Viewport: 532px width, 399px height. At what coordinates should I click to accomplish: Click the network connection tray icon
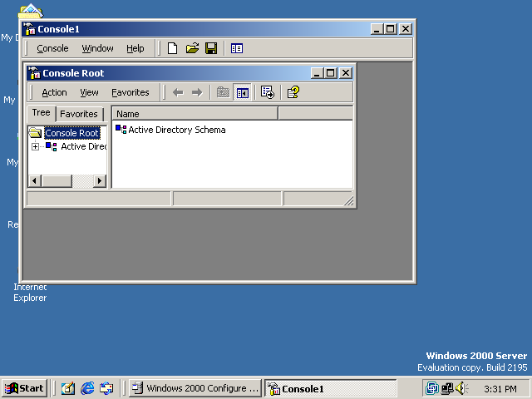[x=447, y=388]
